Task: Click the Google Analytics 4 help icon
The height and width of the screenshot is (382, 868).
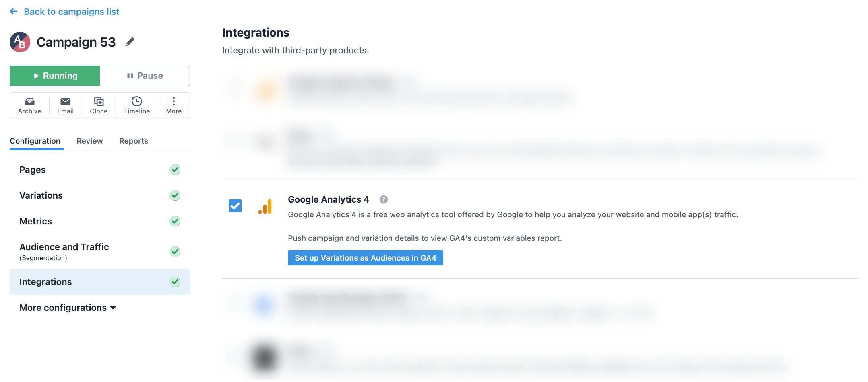Action: (x=384, y=199)
